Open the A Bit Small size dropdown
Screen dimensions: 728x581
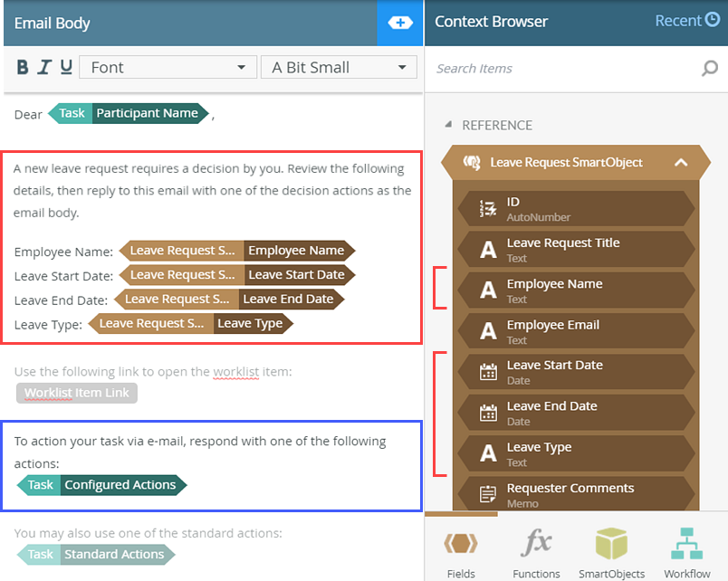tap(339, 67)
